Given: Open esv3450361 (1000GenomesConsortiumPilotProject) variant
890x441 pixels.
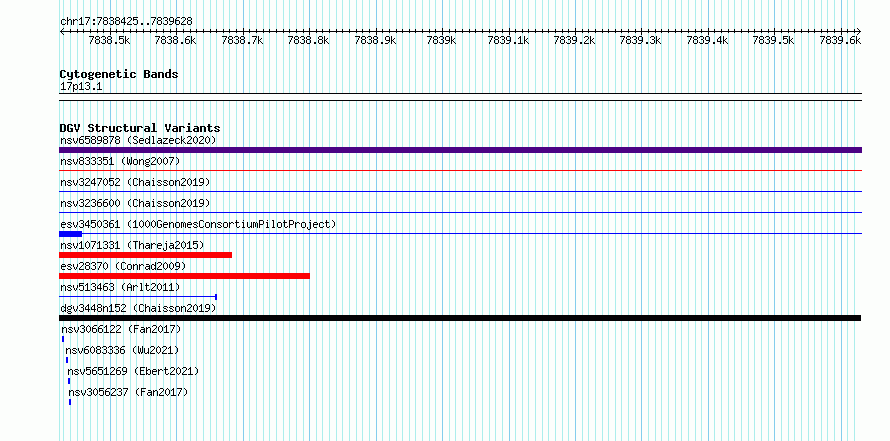Looking at the screenshot, I should tap(198, 224).
